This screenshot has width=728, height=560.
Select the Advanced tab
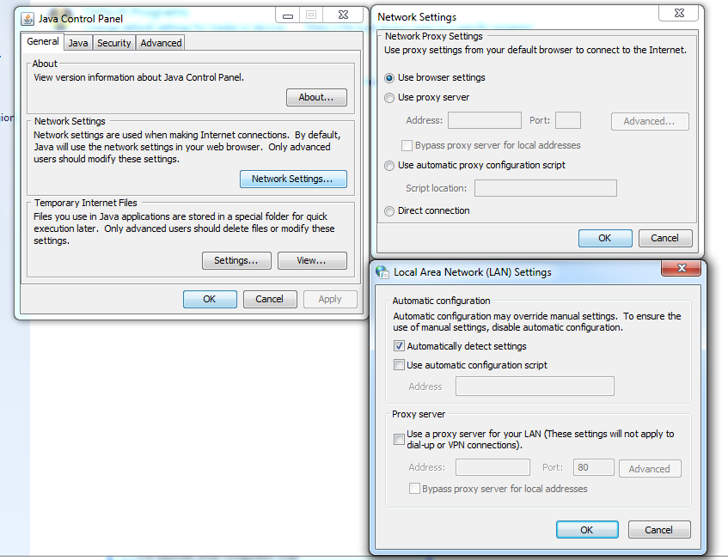click(x=161, y=43)
